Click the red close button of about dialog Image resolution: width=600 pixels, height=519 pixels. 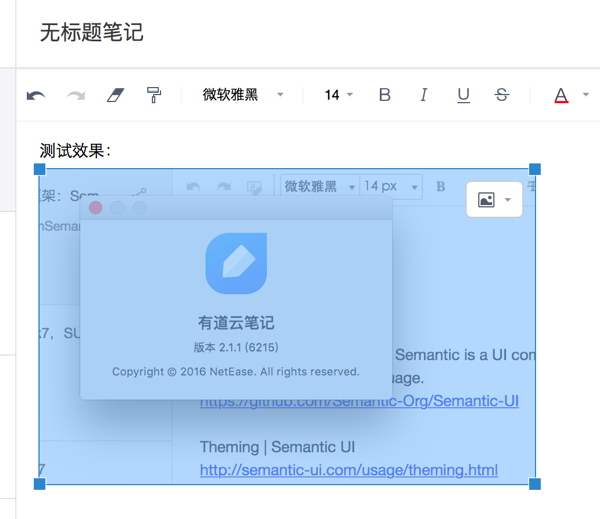[x=95, y=208]
